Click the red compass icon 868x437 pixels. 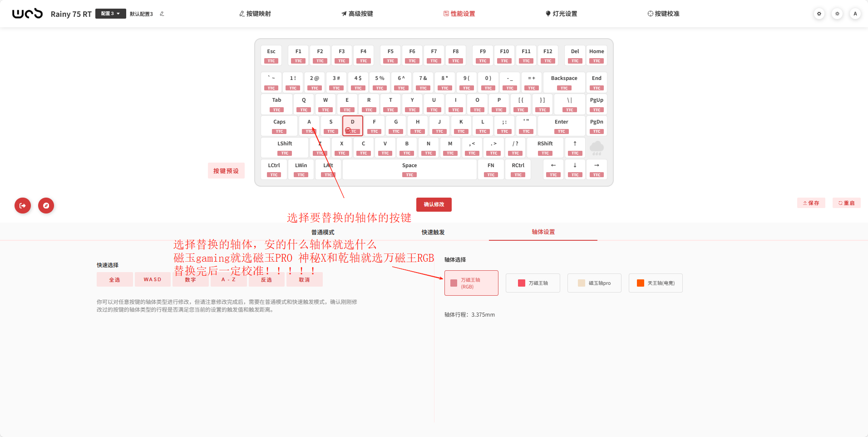46,205
